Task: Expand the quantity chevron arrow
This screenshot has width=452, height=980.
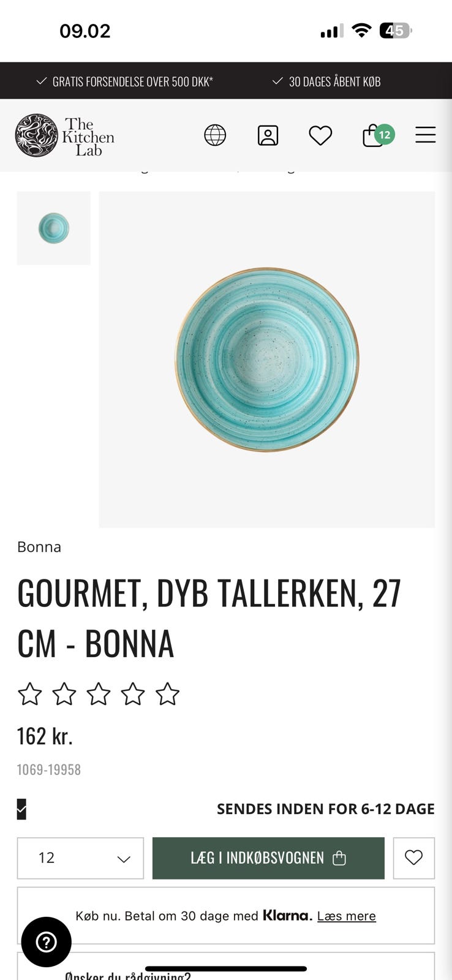Action: click(124, 859)
